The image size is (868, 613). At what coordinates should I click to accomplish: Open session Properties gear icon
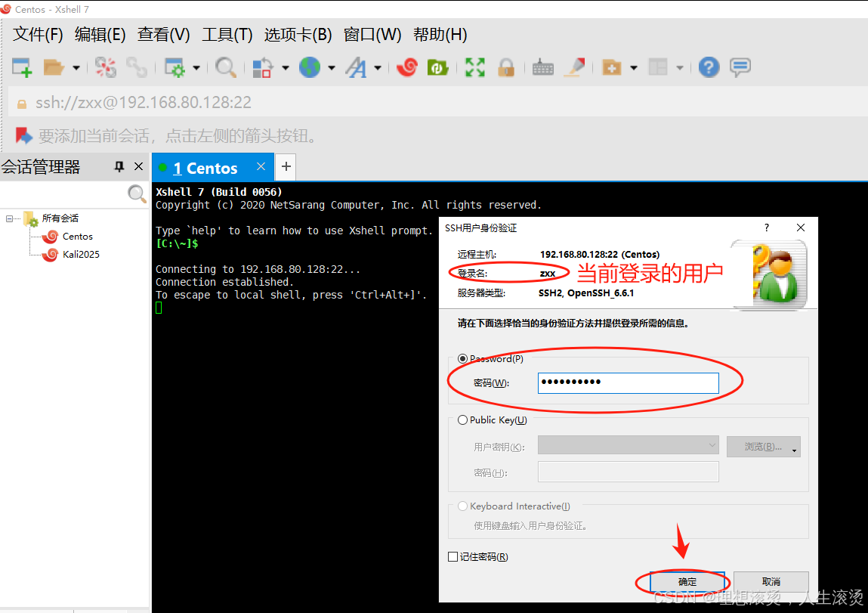click(175, 67)
